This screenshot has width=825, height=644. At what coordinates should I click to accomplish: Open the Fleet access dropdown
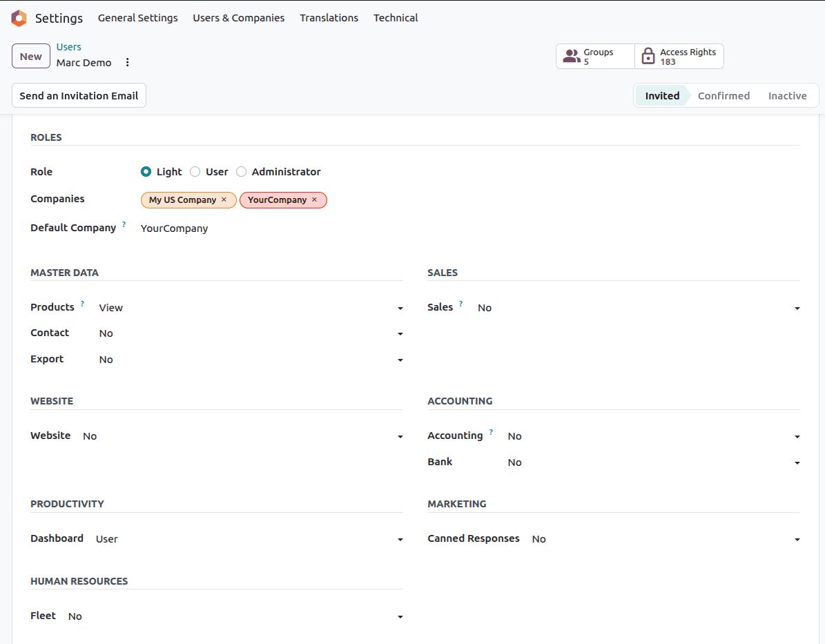(x=235, y=616)
